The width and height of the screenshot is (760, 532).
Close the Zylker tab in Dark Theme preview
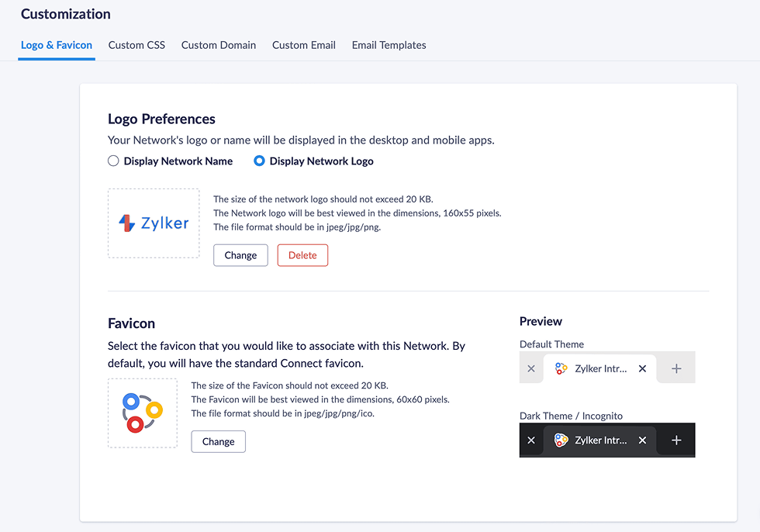pos(642,440)
